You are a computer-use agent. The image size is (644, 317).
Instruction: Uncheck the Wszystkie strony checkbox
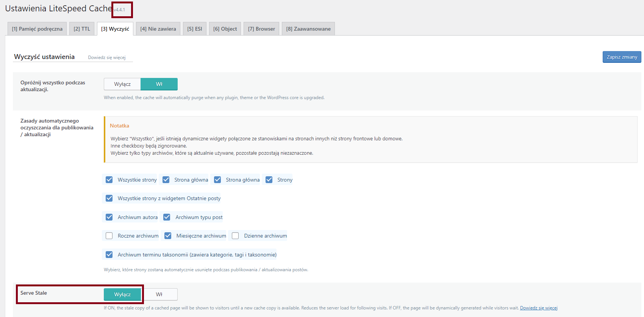click(109, 180)
